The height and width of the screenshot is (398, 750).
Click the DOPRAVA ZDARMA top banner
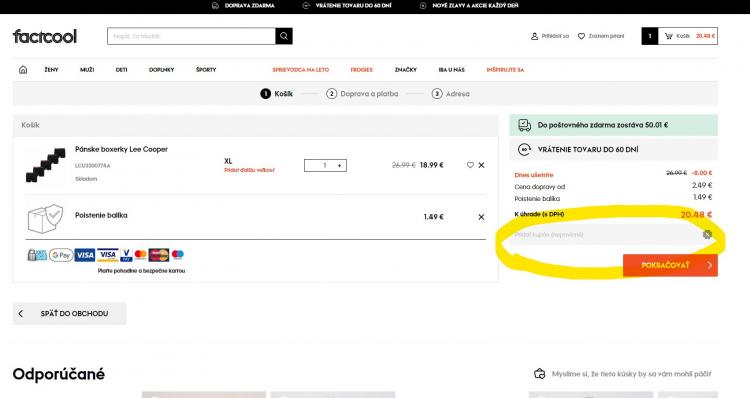[243, 6]
